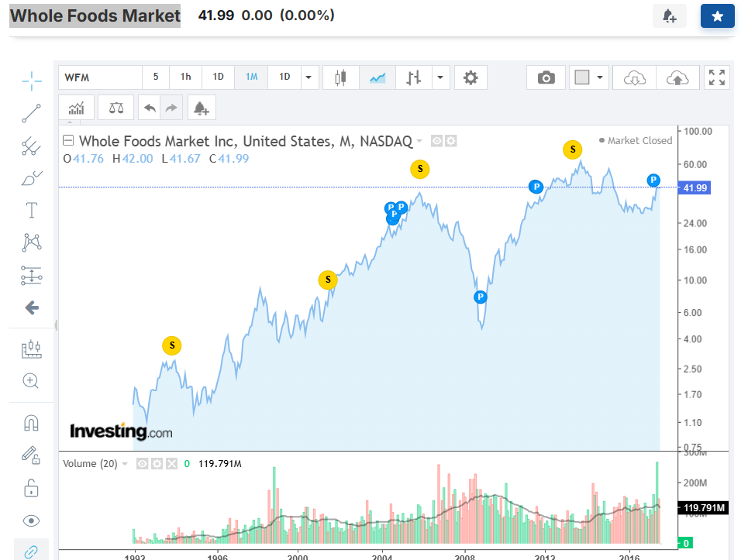Toggle fullscreen mode
This screenshot has width=748, height=560.
(x=717, y=77)
